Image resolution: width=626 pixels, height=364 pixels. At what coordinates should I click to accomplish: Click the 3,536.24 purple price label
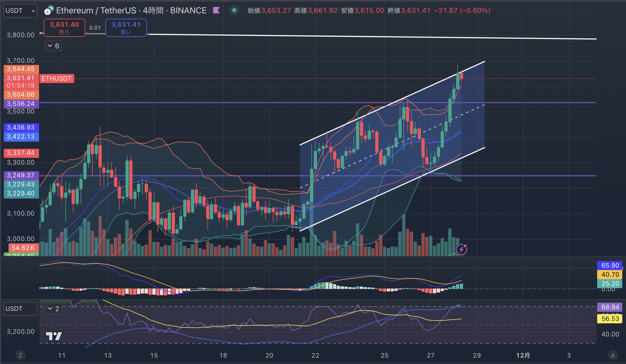coord(21,104)
